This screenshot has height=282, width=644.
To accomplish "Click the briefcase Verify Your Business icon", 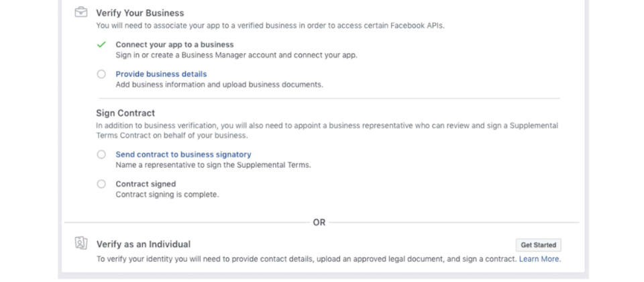I will 81,13.
